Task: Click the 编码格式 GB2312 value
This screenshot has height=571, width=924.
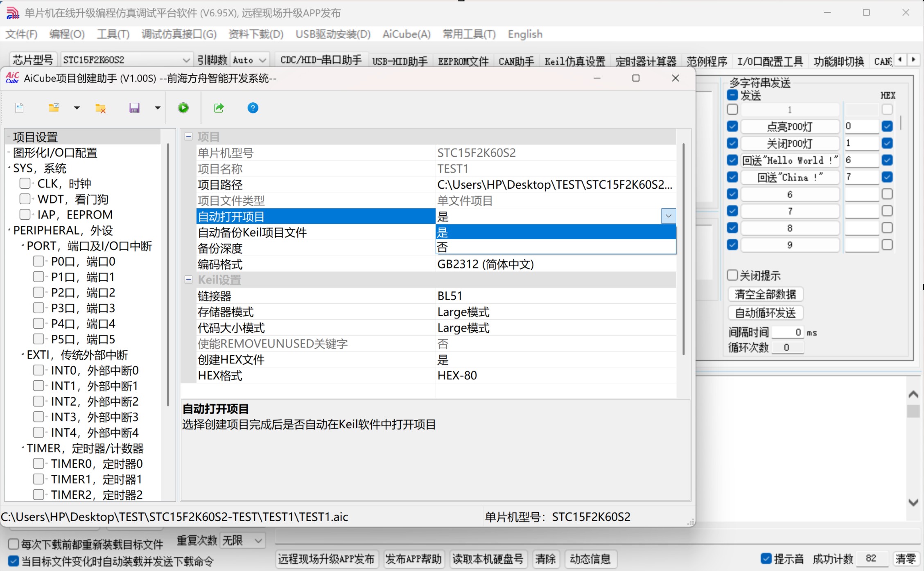Action: (556, 264)
